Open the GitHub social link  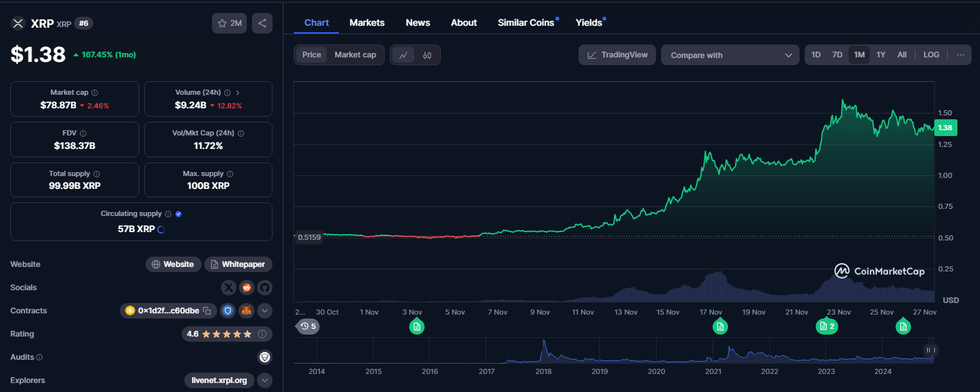tap(265, 288)
